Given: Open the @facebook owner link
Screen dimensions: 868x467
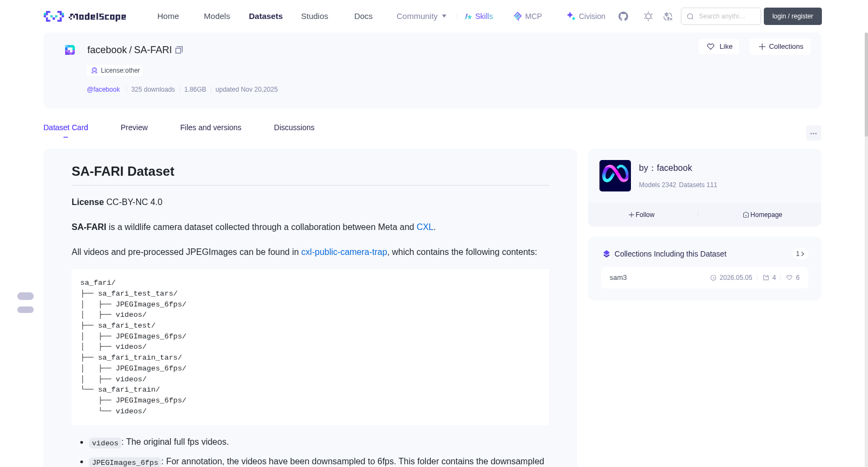Looking at the screenshot, I should point(103,89).
